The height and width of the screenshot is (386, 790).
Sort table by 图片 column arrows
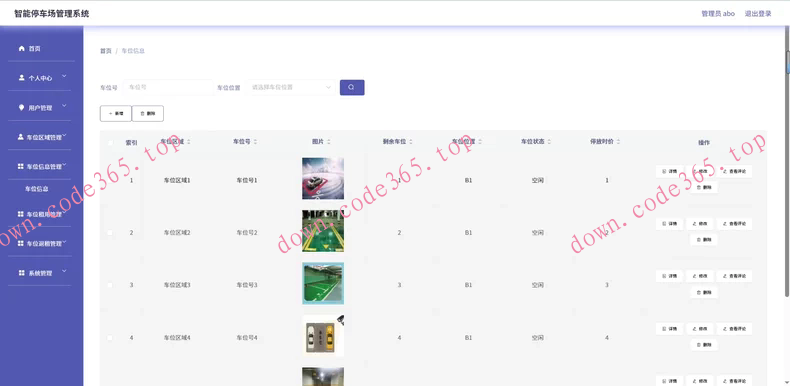pyautogui.click(x=329, y=142)
